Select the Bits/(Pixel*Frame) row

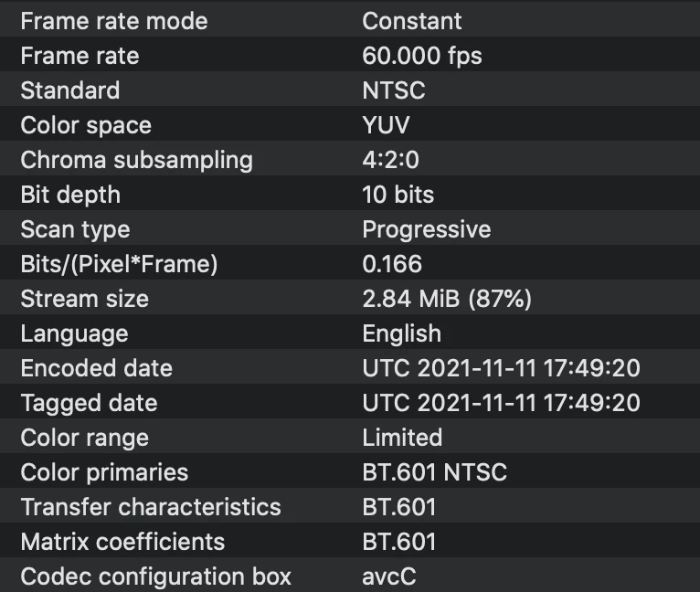350,262
